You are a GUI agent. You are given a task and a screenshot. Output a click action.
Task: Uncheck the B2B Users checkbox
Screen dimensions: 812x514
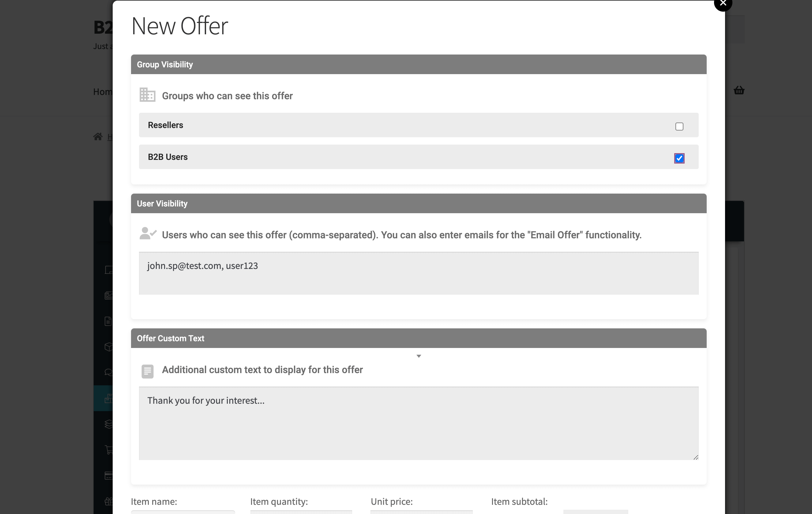679,158
